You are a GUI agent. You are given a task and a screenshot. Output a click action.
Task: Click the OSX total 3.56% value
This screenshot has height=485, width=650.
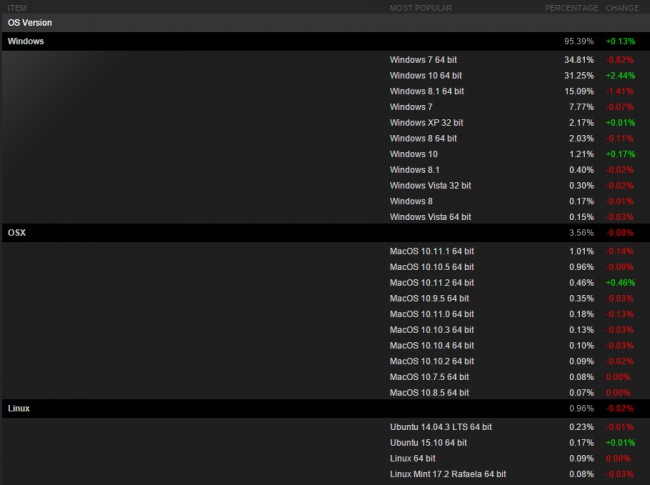[x=581, y=233]
